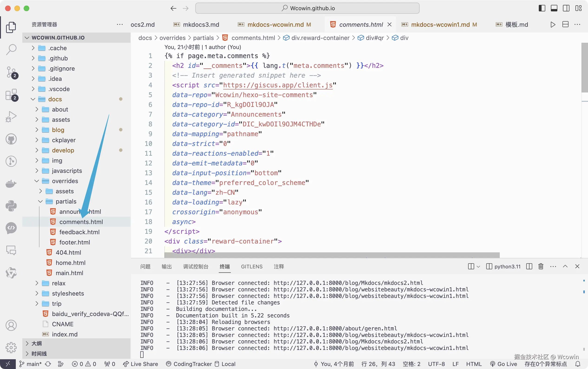
Task: Run the file with the play button
Action: (553, 25)
